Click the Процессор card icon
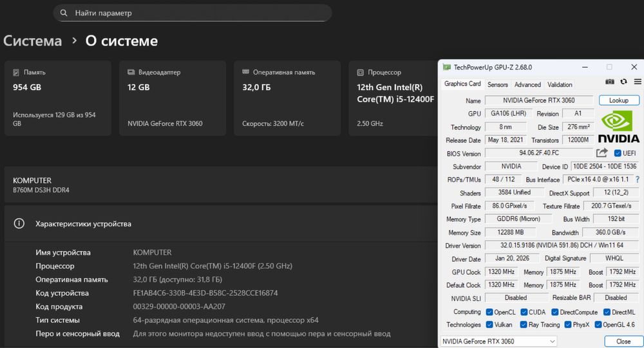The height and width of the screenshot is (348, 644). (x=360, y=72)
